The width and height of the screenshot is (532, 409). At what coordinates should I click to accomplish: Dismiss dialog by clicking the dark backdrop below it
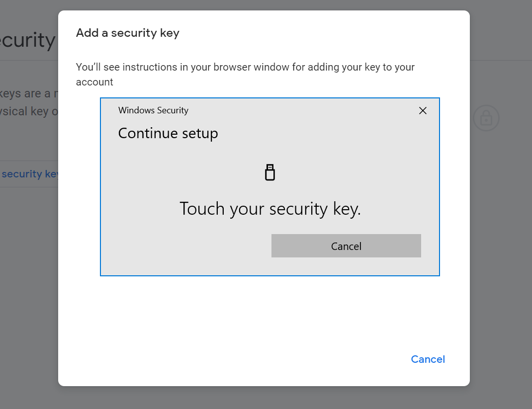(x=264, y=398)
